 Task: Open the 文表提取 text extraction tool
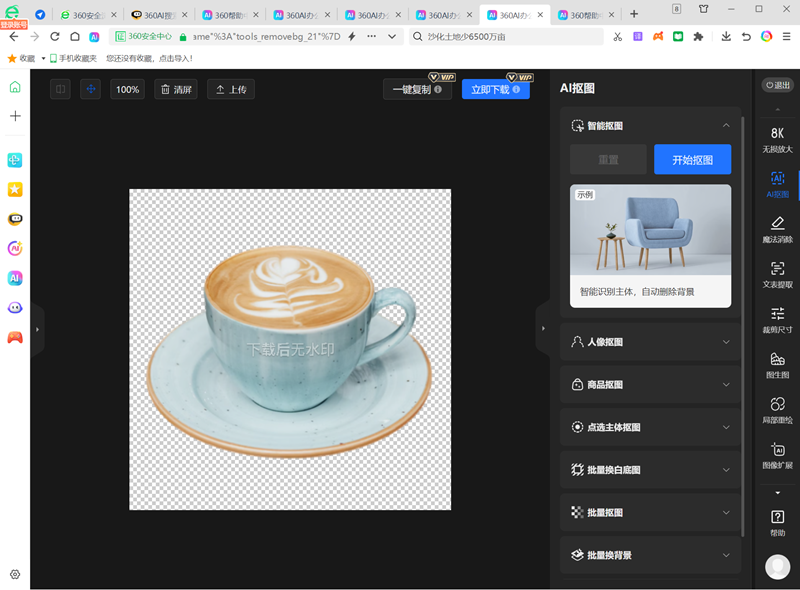pyautogui.click(x=777, y=274)
